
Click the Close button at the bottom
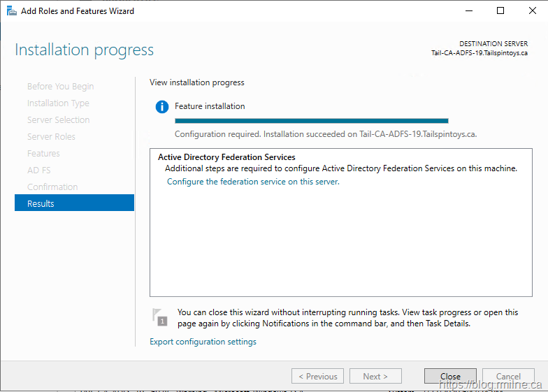pyautogui.click(x=450, y=376)
